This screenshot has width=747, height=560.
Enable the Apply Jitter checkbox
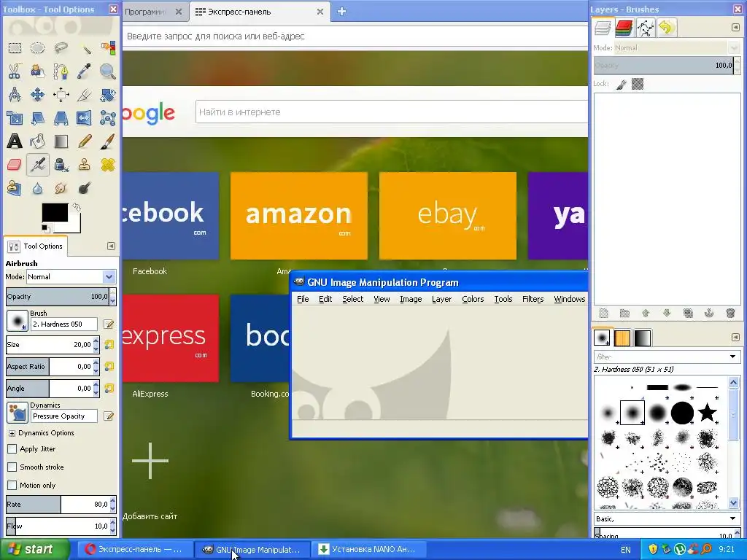click(x=12, y=448)
